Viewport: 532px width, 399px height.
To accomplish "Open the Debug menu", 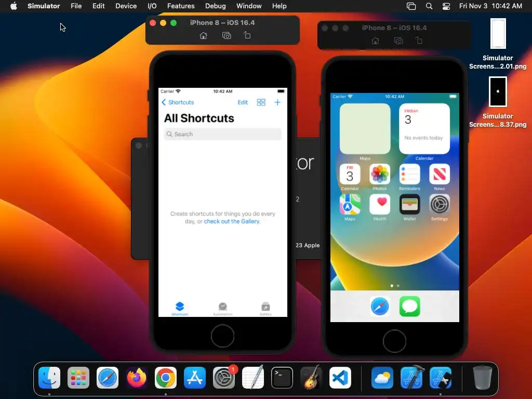I will (x=216, y=6).
